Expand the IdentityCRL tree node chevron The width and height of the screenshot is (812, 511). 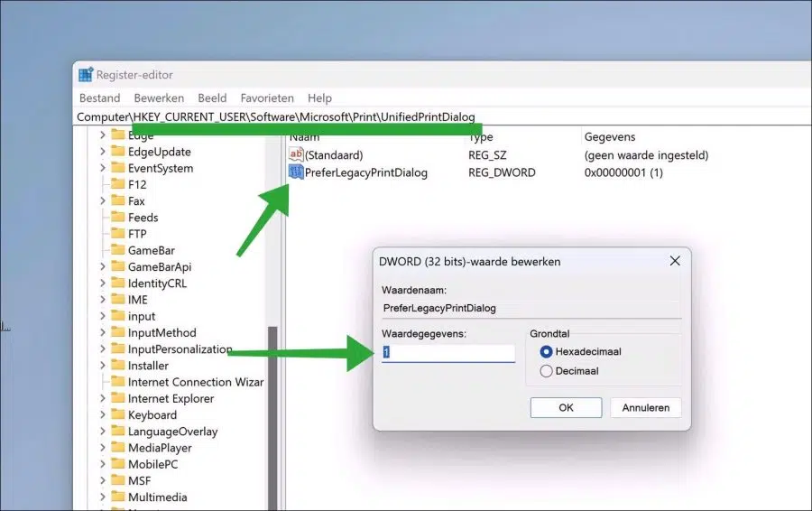coord(103,283)
